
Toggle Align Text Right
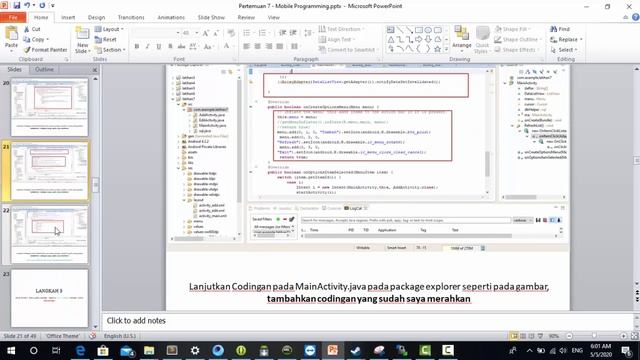[269, 47]
